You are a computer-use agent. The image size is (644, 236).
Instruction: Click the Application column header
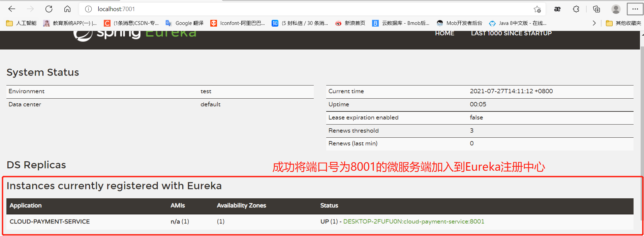26,205
